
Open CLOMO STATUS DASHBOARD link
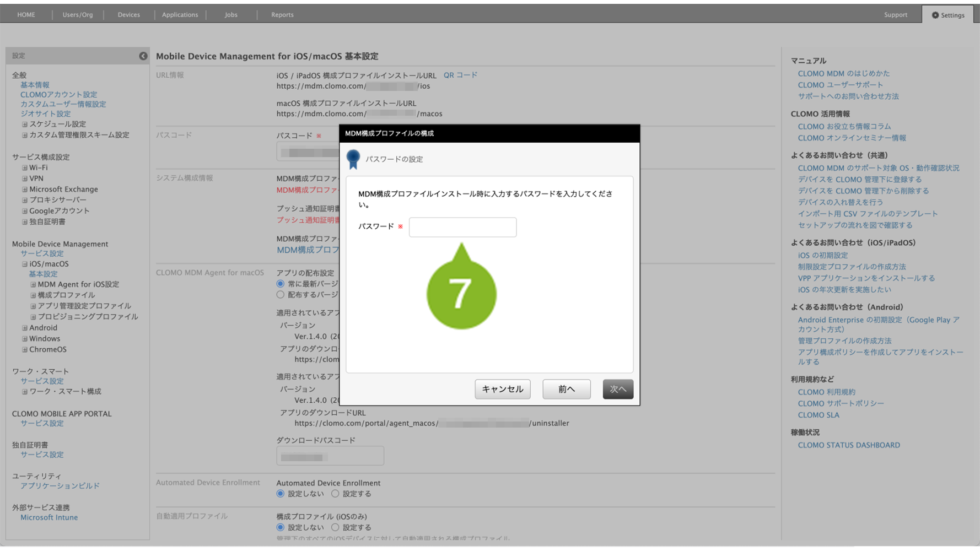click(849, 445)
